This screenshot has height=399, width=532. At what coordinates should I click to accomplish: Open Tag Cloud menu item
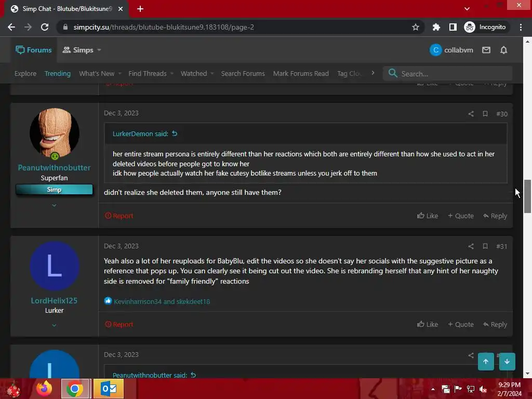click(x=349, y=74)
